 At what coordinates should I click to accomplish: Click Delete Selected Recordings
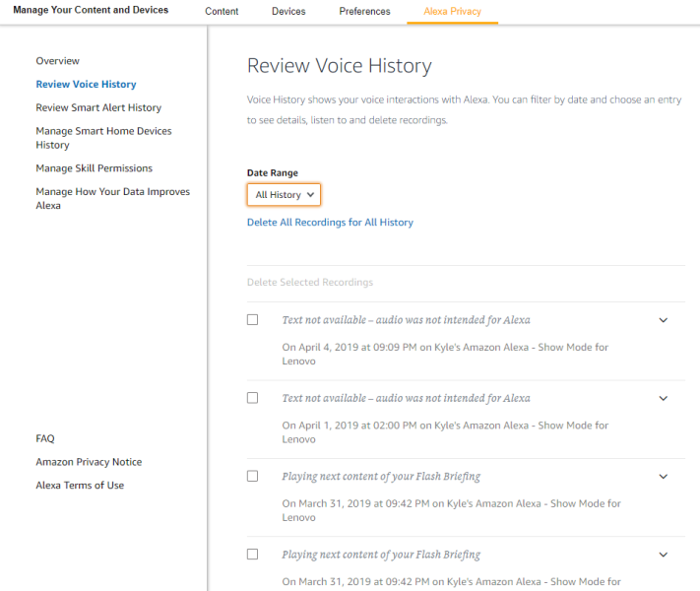pos(310,282)
